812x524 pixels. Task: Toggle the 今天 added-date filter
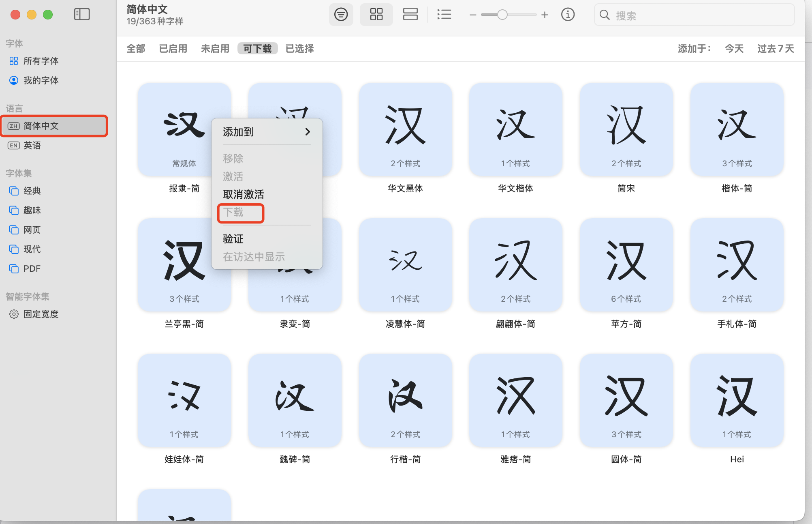(x=734, y=49)
